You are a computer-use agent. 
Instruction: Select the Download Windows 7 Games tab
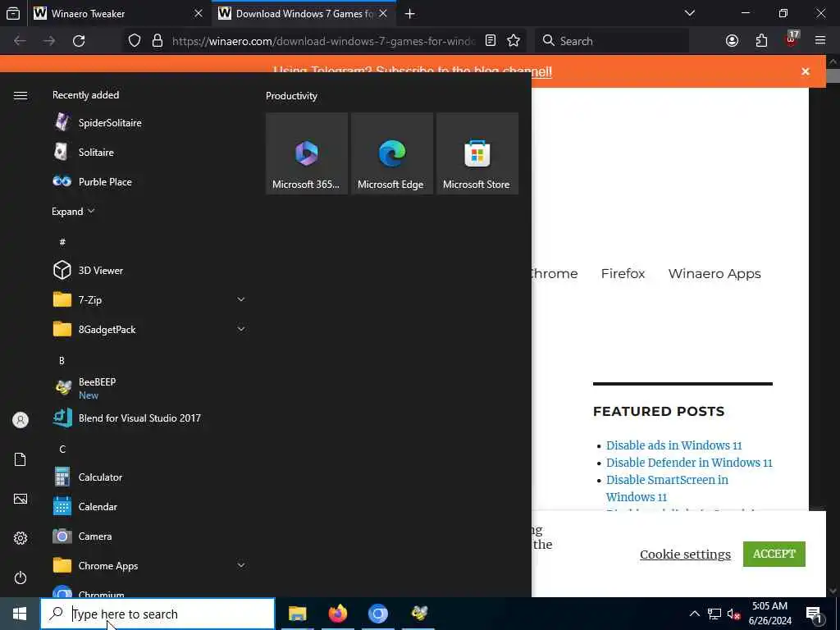point(304,13)
